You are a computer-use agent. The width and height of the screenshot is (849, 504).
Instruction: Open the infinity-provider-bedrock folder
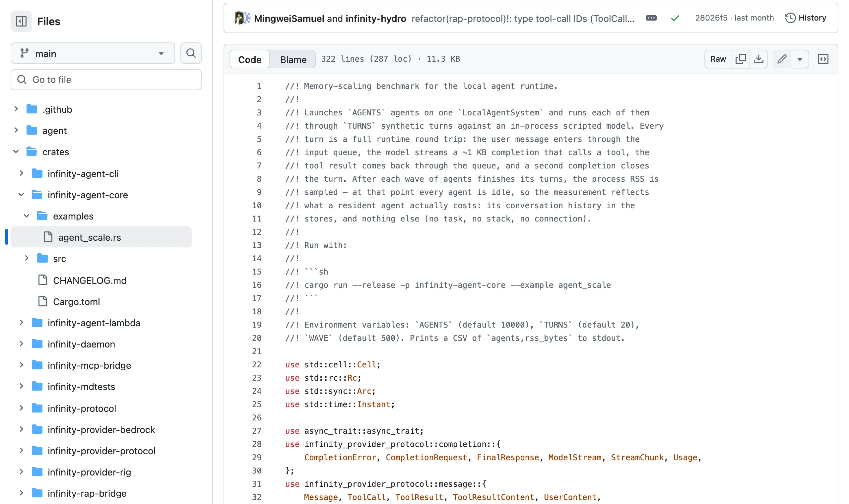tap(101, 430)
